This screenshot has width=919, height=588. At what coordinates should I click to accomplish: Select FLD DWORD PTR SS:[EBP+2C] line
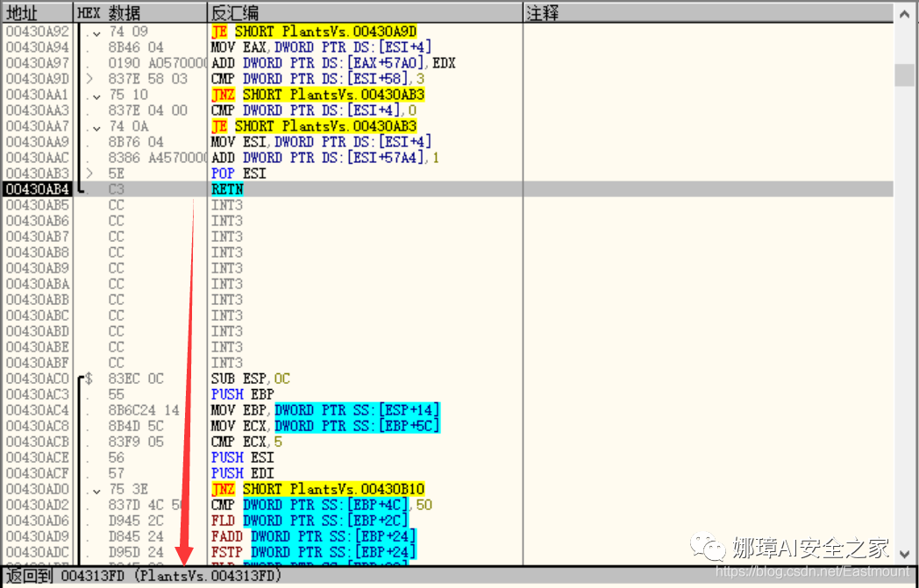(310, 521)
